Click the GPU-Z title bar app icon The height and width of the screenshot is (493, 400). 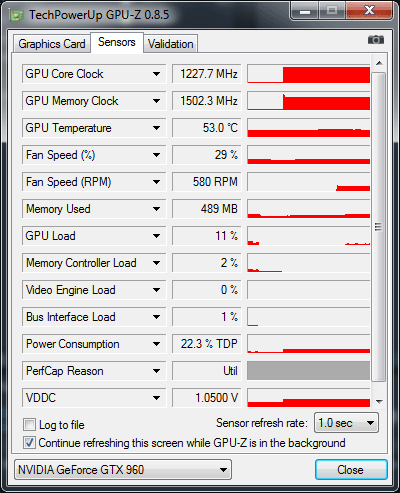(17, 15)
